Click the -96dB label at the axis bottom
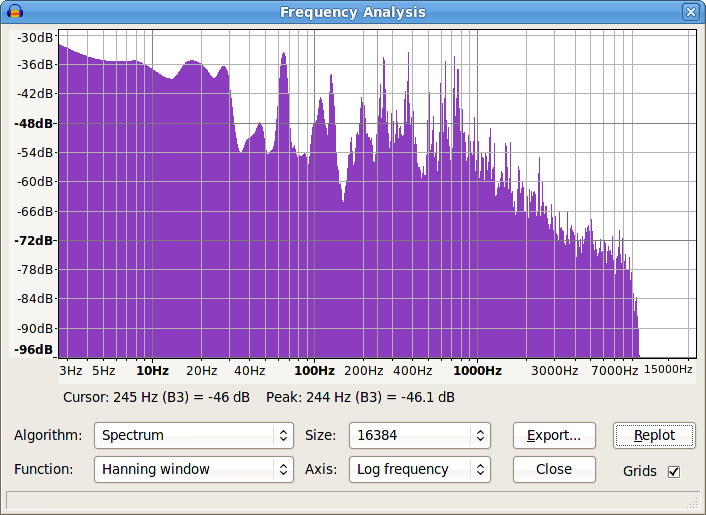 (x=33, y=350)
